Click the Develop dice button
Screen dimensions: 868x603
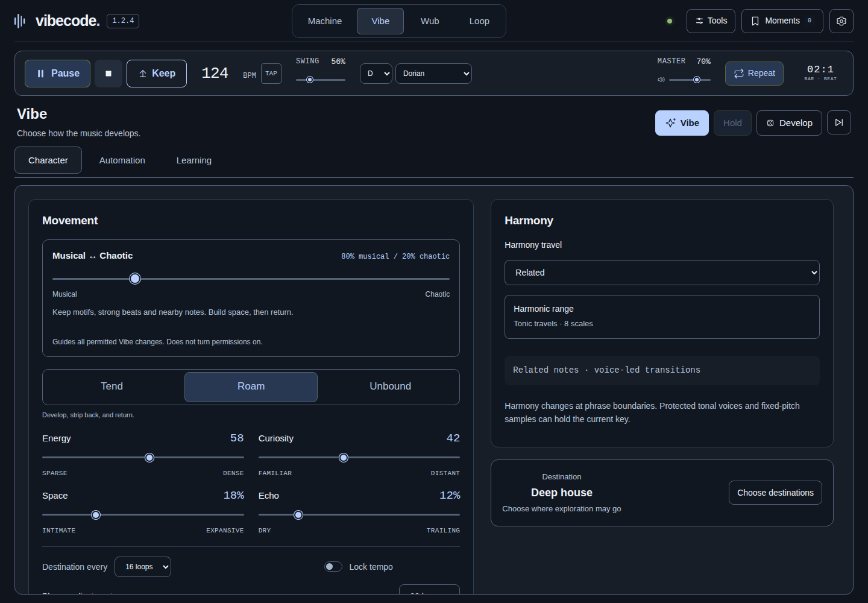coord(789,123)
